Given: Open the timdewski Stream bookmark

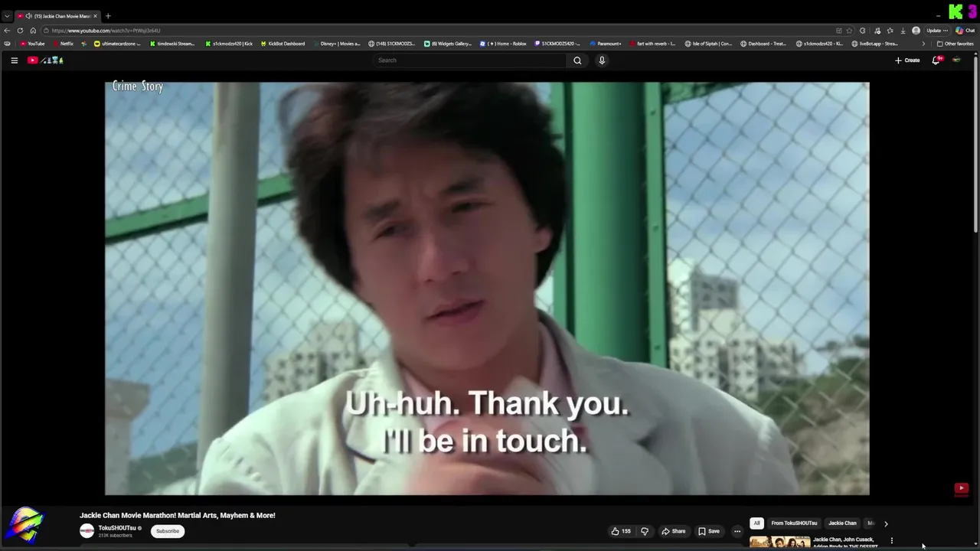Looking at the screenshot, I should tap(172, 44).
